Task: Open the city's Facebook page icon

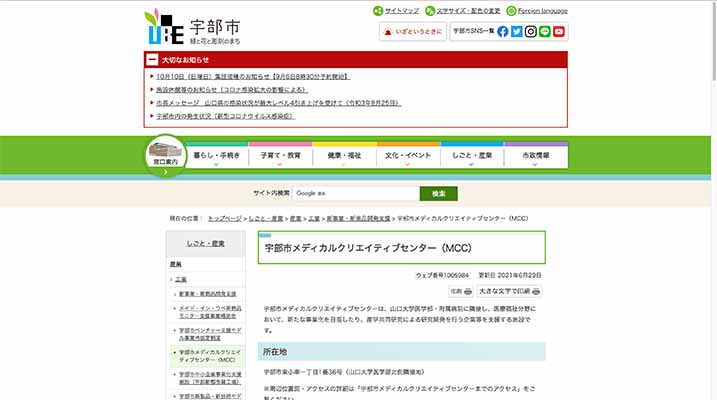Action: coord(503,32)
